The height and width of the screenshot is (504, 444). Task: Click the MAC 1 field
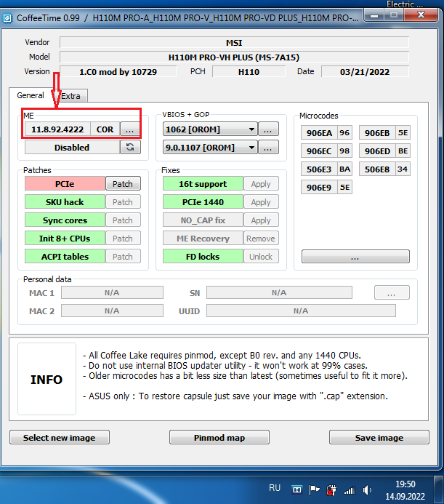tap(112, 292)
